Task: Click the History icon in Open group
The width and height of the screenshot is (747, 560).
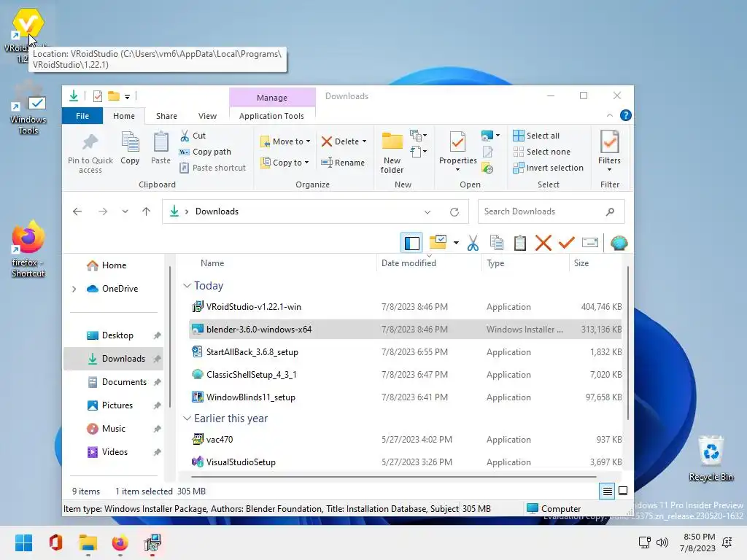Action: coord(488,168)
